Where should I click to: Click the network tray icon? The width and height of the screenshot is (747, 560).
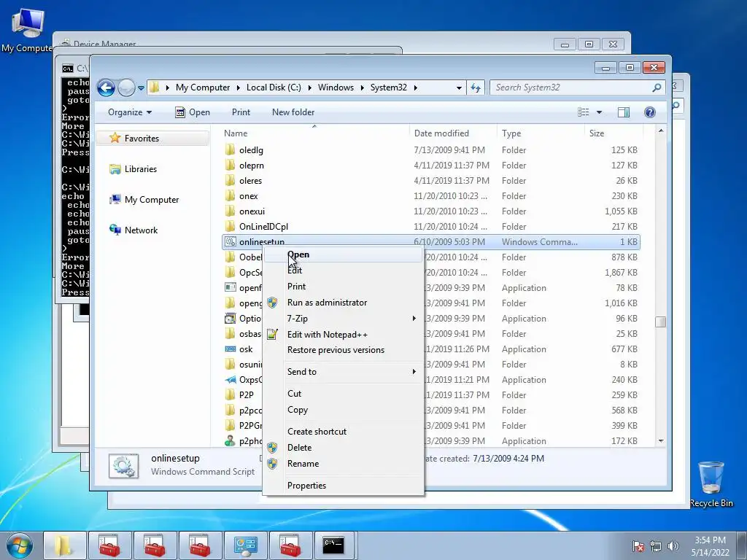click(x=656, y=546)
